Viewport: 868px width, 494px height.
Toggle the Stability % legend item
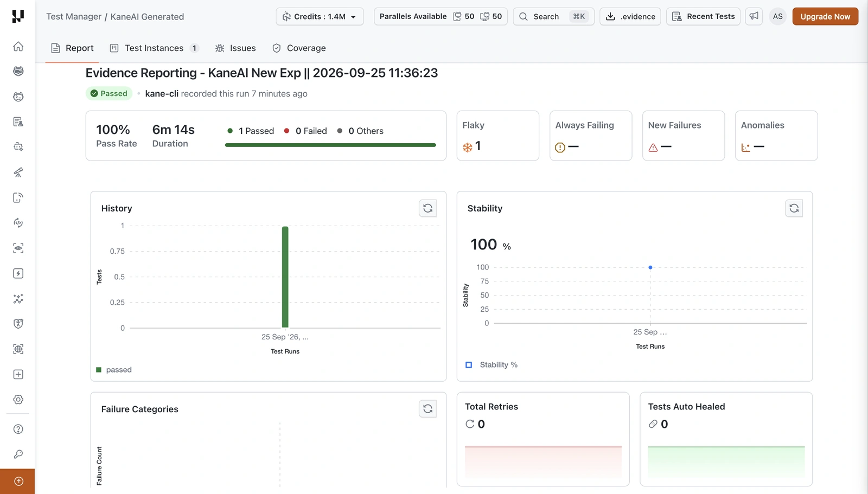coord(492,365)
